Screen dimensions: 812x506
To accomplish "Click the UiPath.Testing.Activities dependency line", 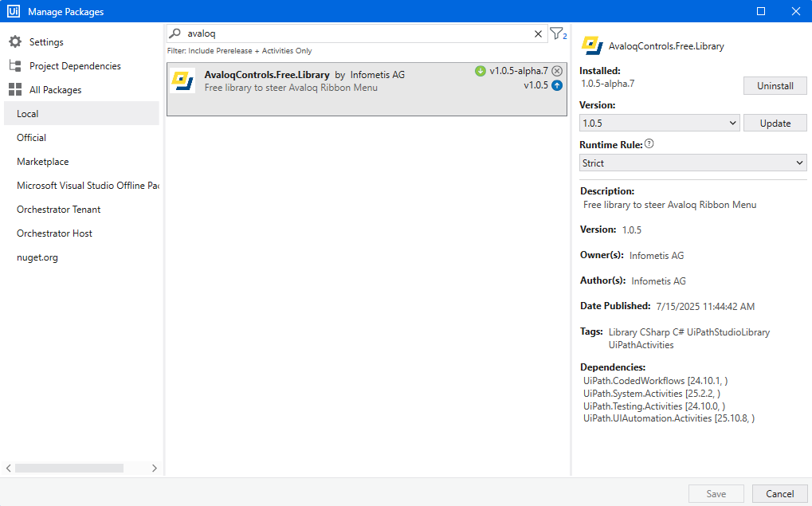I will 654,406.
